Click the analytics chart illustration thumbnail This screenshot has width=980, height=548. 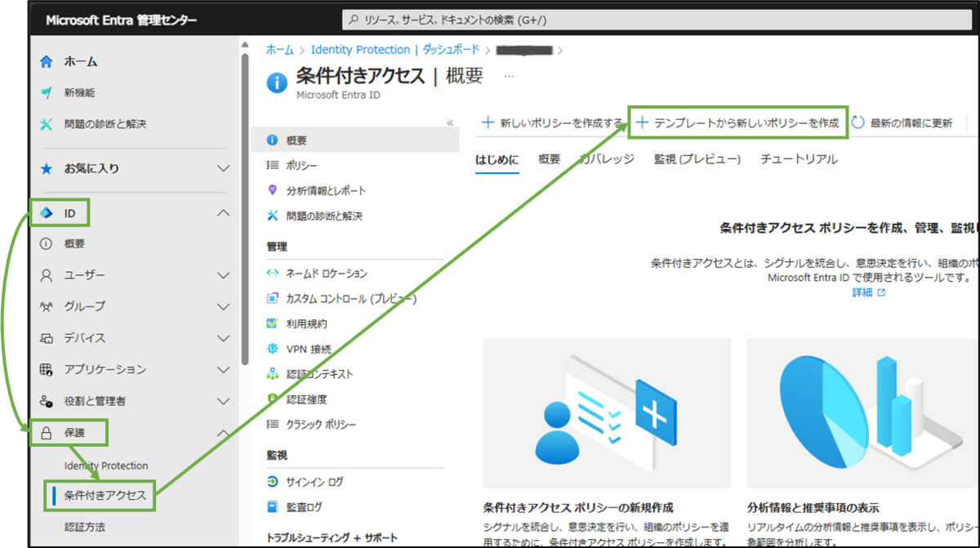pos(863,412)
